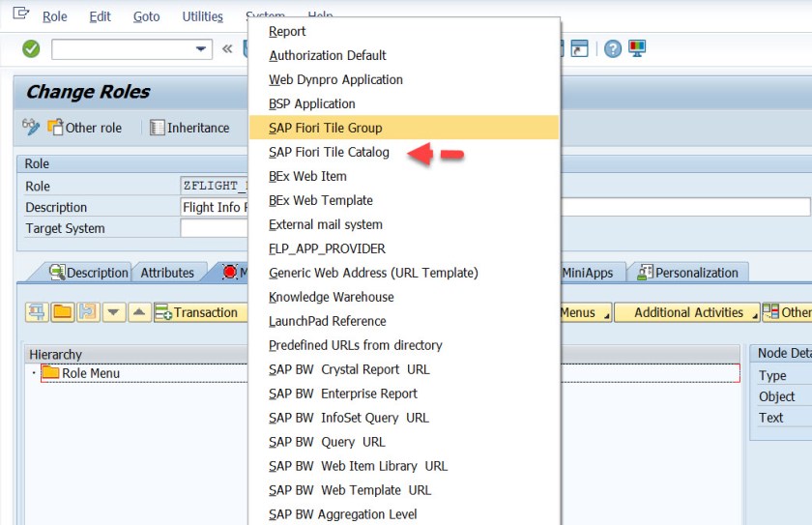Choose SAP BW Query URL entry

pyautogui.click(x=404, y=442)
